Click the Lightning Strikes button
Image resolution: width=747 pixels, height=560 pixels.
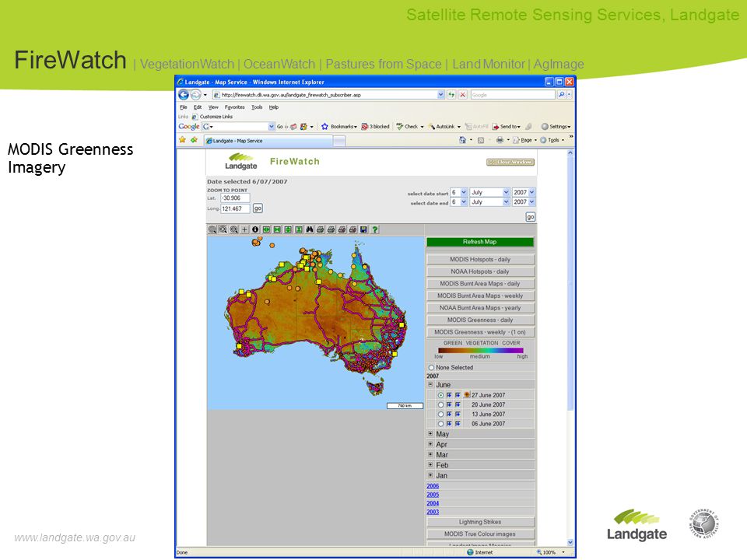point(480,522)
